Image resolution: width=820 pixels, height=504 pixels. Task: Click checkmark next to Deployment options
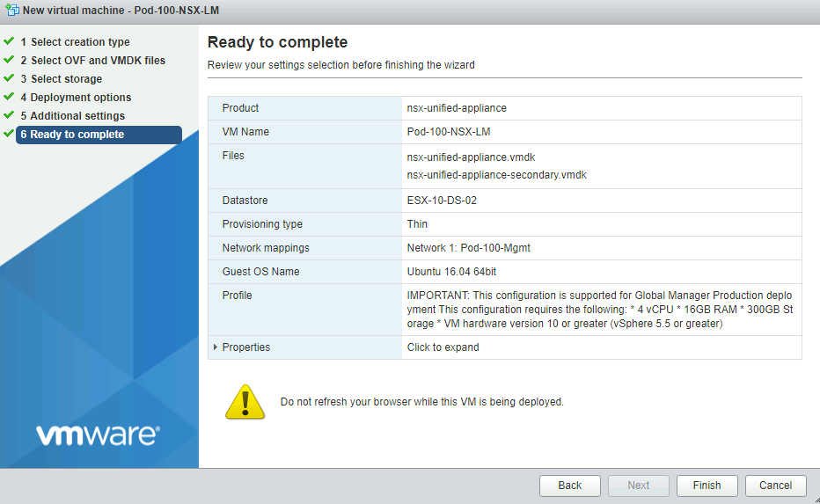9,97
